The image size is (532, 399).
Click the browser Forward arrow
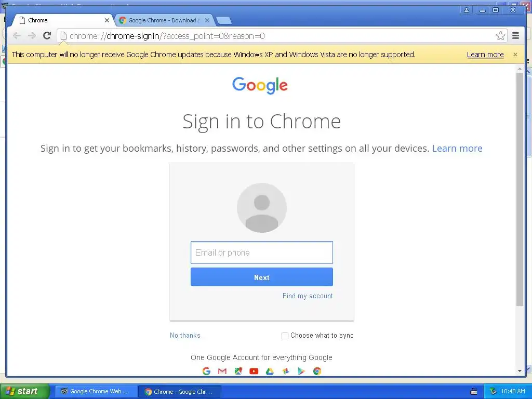(32, 36)
